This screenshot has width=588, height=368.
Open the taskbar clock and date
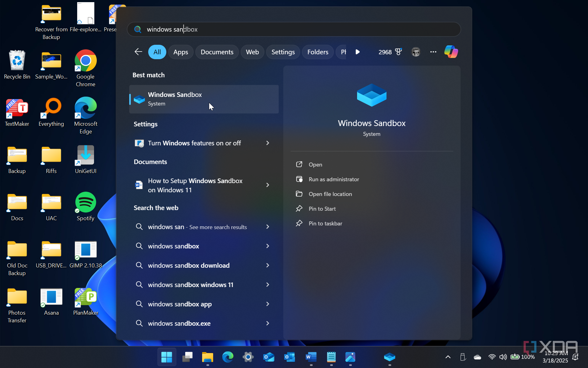(555, 357)
